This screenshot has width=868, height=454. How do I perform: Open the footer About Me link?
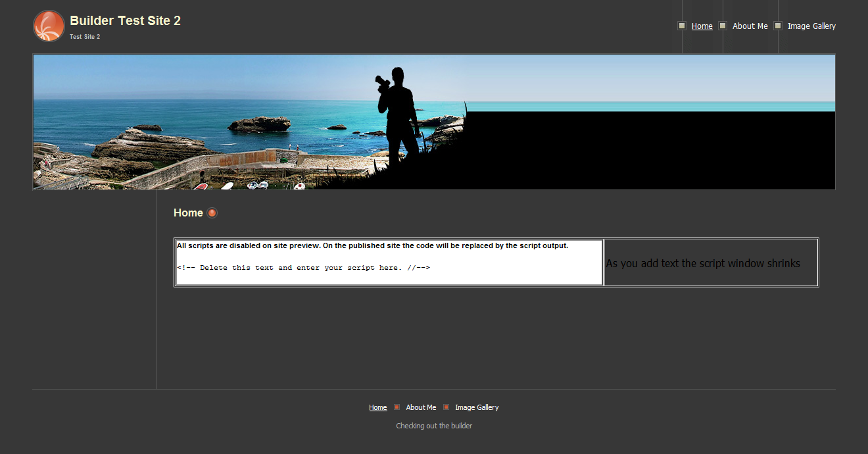pyautogui.click(x=421, y=408)
